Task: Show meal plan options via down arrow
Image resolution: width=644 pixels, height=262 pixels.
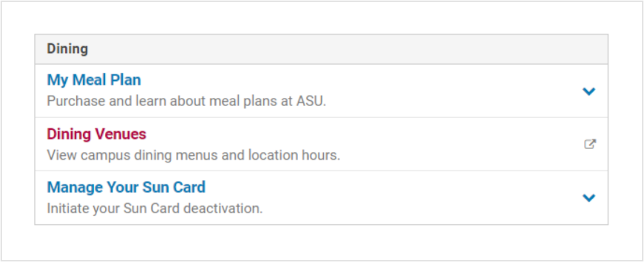Action: pos(589,91)
